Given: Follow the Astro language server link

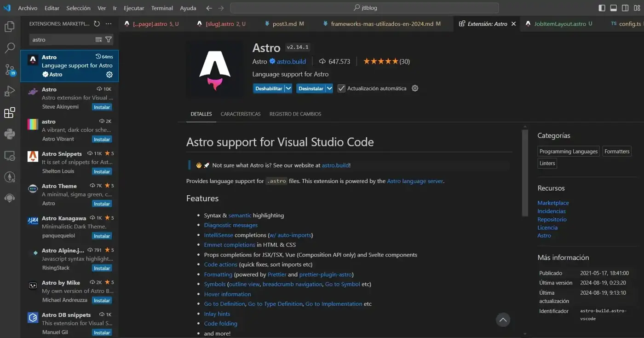Looking at the screenshot, I should [x=415, y=181].
